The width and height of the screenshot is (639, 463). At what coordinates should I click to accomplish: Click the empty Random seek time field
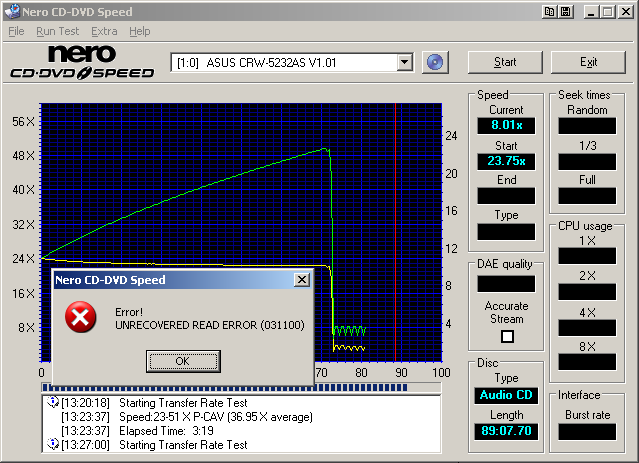point(587,126)
